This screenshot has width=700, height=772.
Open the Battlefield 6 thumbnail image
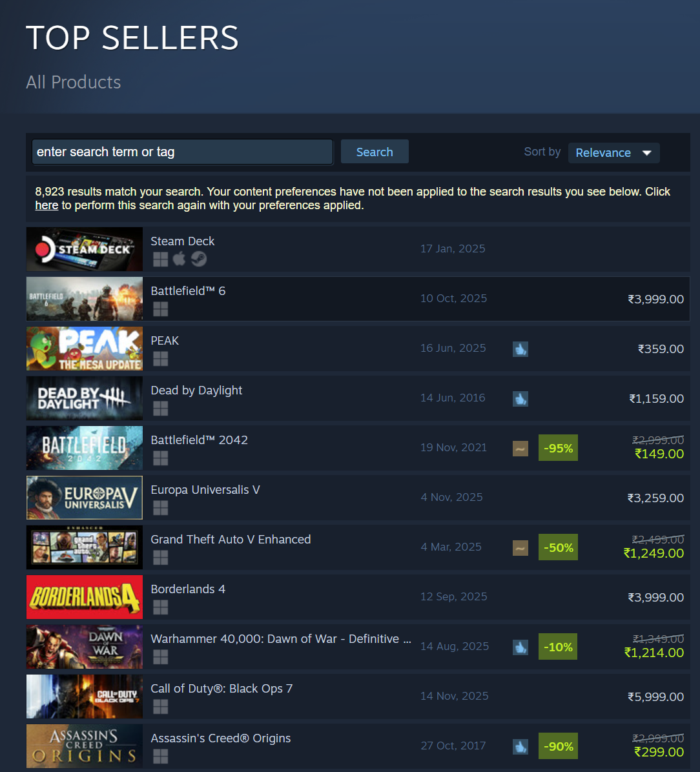pos(84,299)
